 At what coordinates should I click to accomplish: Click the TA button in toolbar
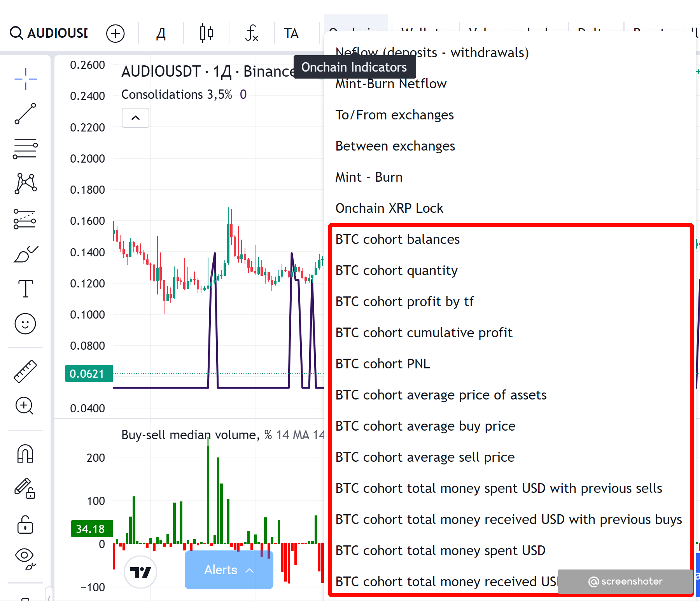[x=291, y=33]
